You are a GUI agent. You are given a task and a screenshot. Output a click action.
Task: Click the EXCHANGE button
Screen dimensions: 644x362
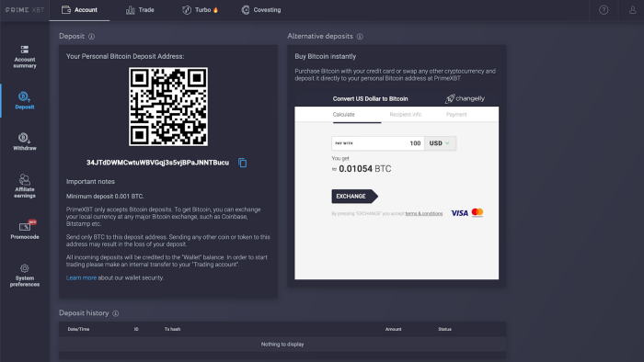pos(354,197)
